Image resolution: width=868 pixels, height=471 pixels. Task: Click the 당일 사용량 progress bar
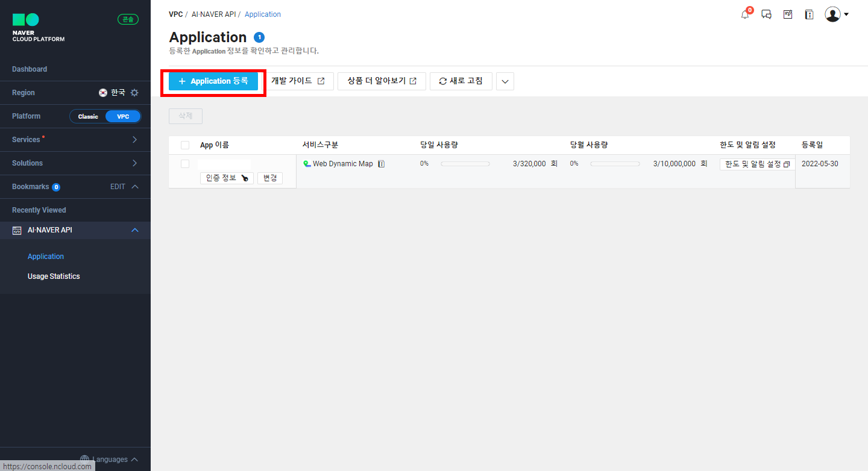465,164
